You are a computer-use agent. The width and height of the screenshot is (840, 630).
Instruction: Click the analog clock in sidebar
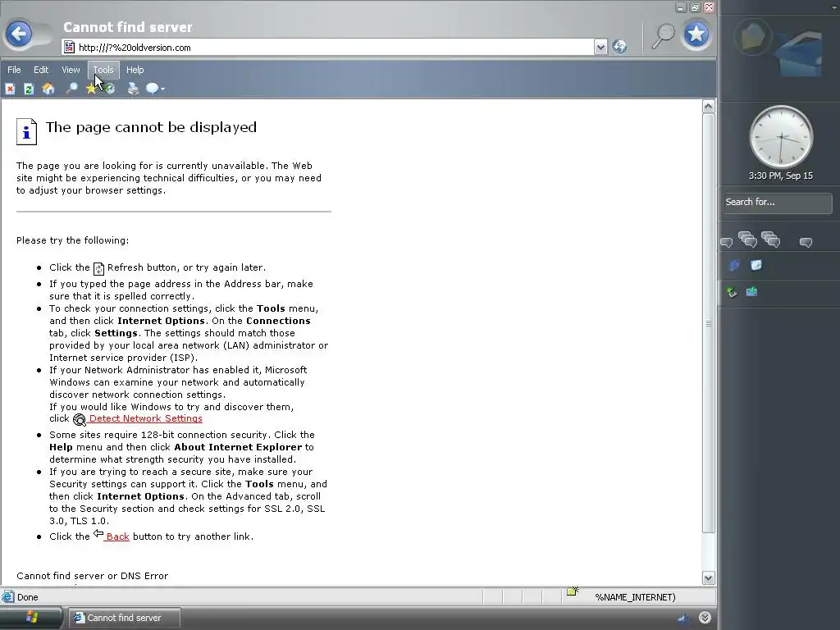pos(781,137)
